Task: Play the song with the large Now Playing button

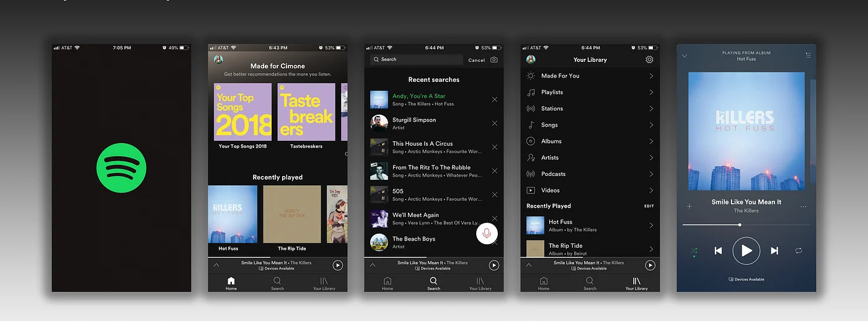Action: [x=746, y=250]
